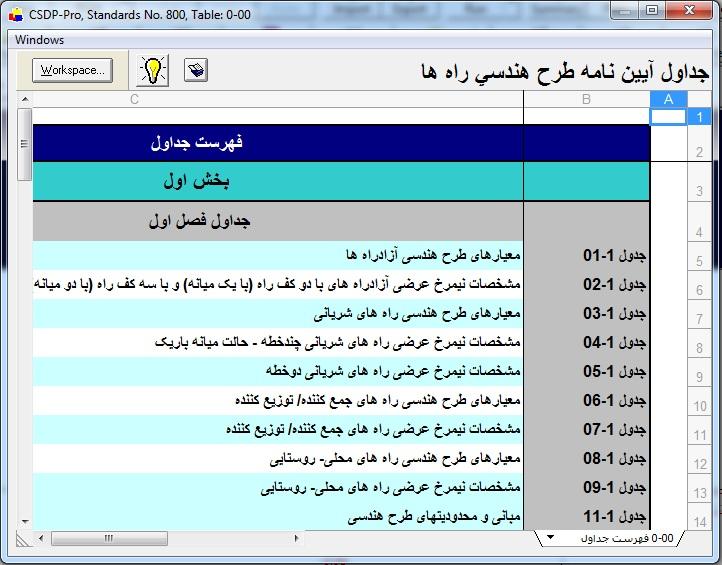Click description مشخصات نیمرخ عرضی راه های شریانی دوخطه
The height and width of the screenshot is (565, 722).
click(x=393, y=371)
